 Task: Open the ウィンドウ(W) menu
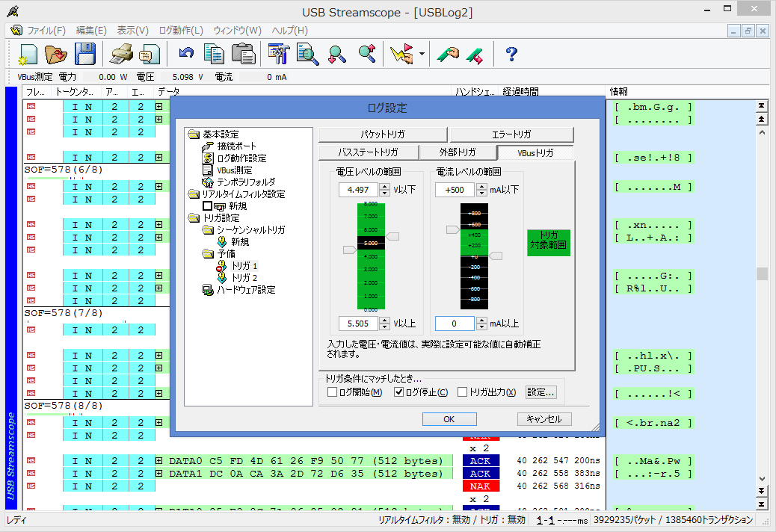point(237,31)
